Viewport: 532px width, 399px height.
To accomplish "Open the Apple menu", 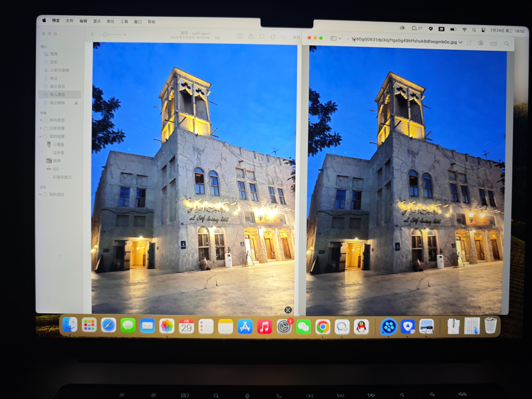I will [44, 20].
